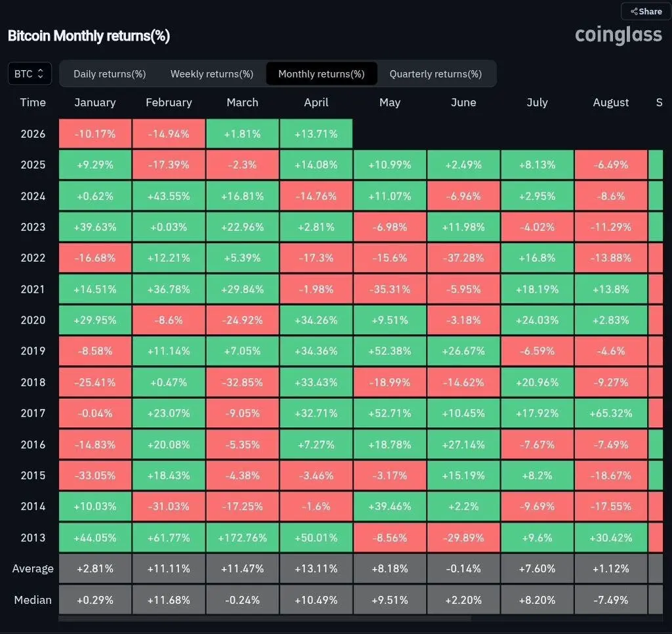Viewport: 672px width, 634px height.
Task: Select the 2013 March +172.76% cell
Action: coord(243,538)
